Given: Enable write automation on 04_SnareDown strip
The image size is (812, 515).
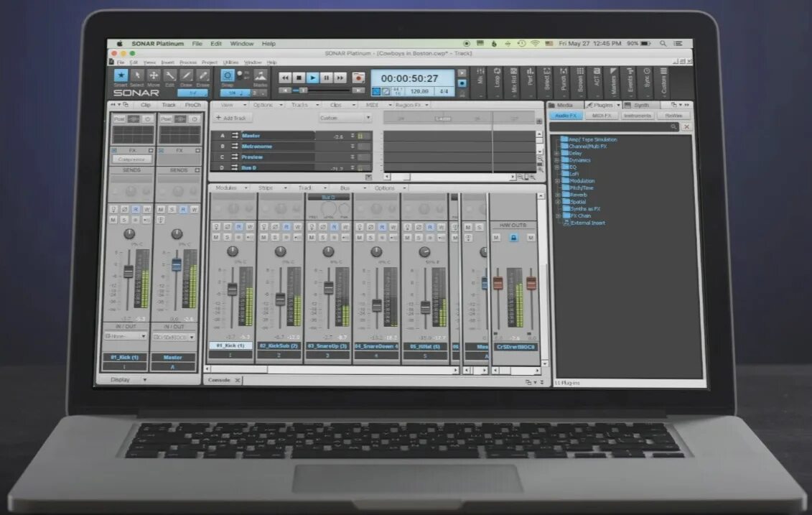Looking at the screenshot, I should (x=393, y=227).
